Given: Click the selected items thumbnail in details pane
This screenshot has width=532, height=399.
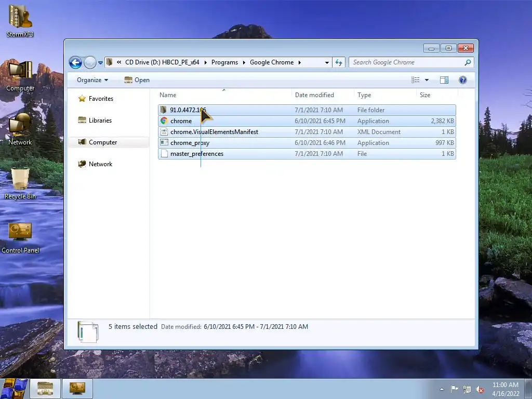Looking at the screenshot, I should [x=88, y=332].
